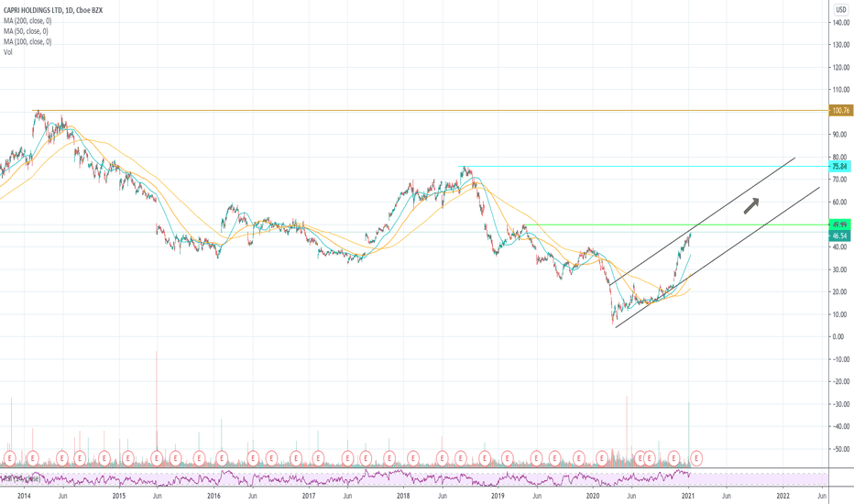Select the earnings marker above Jun 2016
The image size is (854, 504).
tap(253, 458)
